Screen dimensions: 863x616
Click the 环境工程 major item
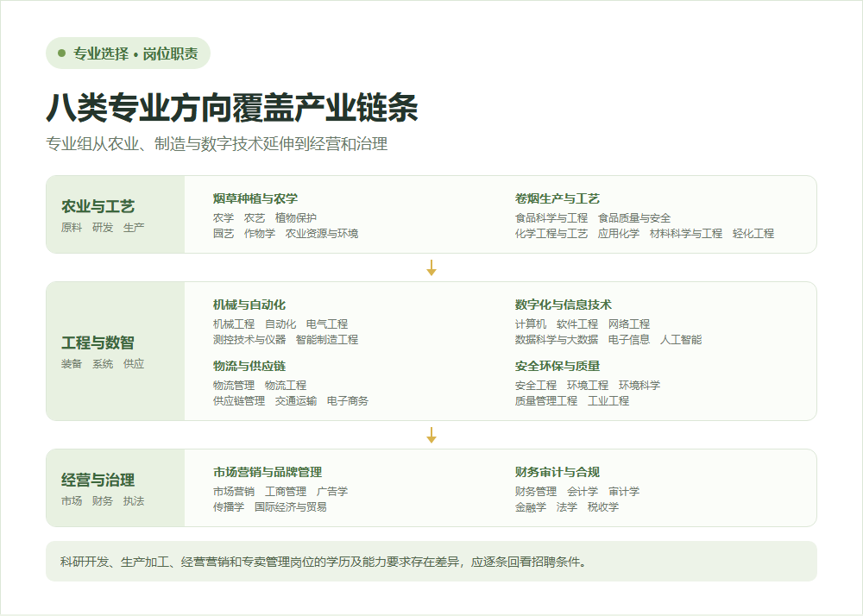click(588, 386)
